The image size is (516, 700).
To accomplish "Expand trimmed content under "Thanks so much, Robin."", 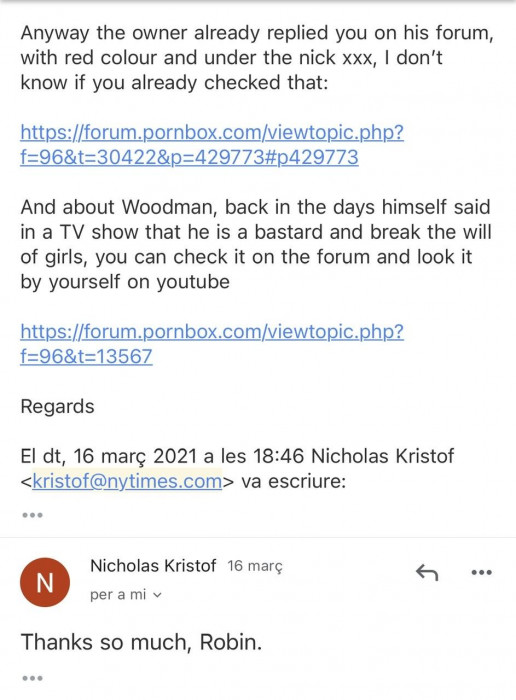I will pyautogui.click(x=32, y=679).
